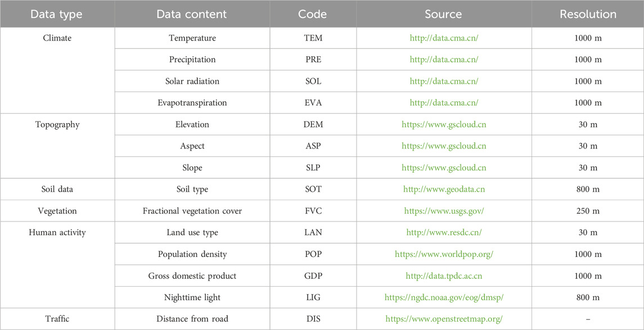This screenshot has height=330, width=644.
Task: Select the Resolution column header
Action: [x=588, y=14]
